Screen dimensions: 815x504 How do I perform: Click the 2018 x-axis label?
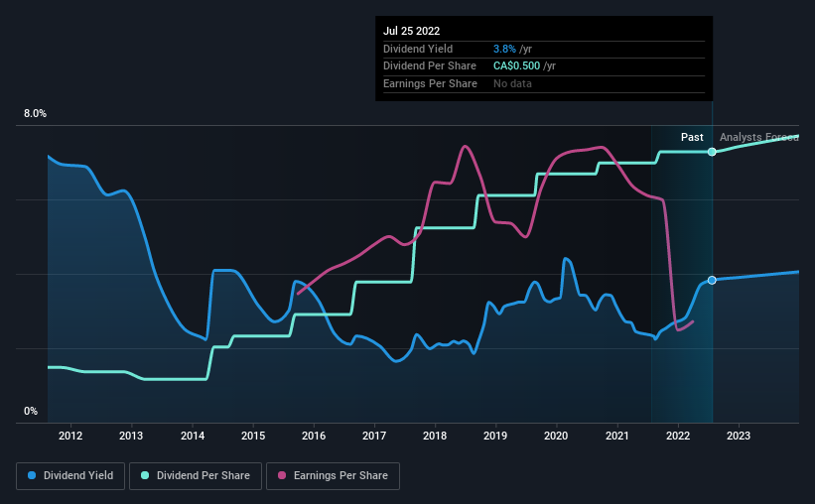(x=435, y=436)
